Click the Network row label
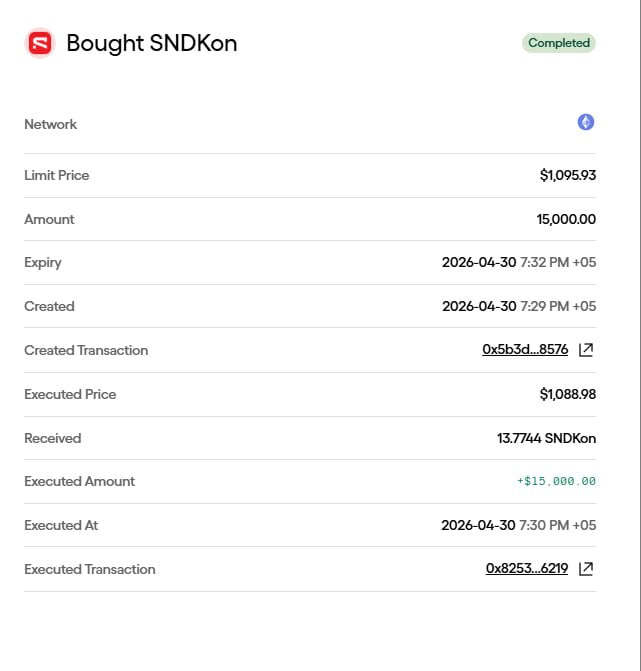The image size is (641, 671). point(50,124)
